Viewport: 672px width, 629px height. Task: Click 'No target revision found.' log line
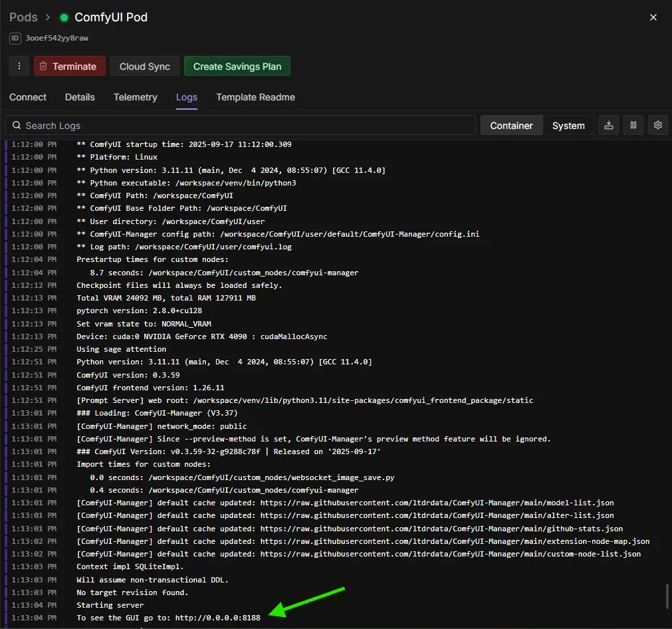(132, 592)
